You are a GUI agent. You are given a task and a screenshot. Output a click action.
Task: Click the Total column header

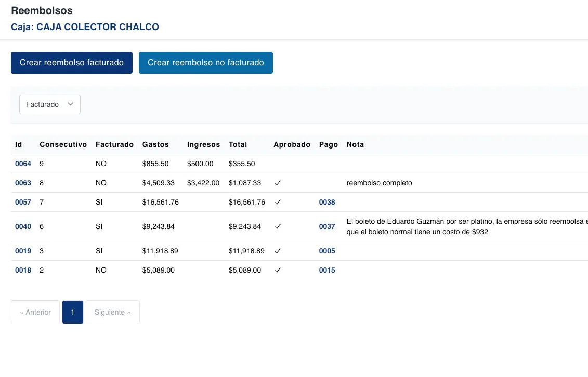(x=238, y=144)
